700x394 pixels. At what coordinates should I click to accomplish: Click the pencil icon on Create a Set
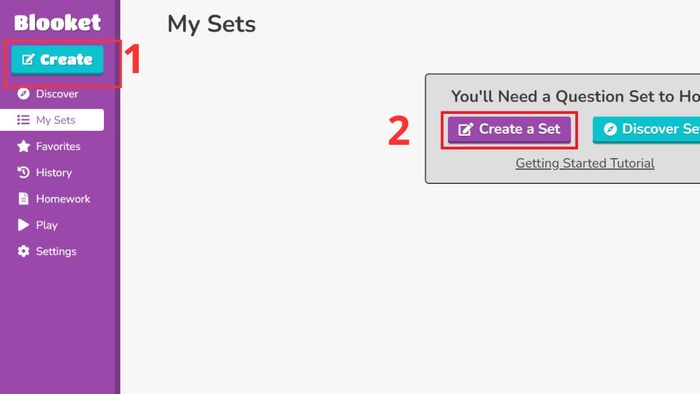466,129
